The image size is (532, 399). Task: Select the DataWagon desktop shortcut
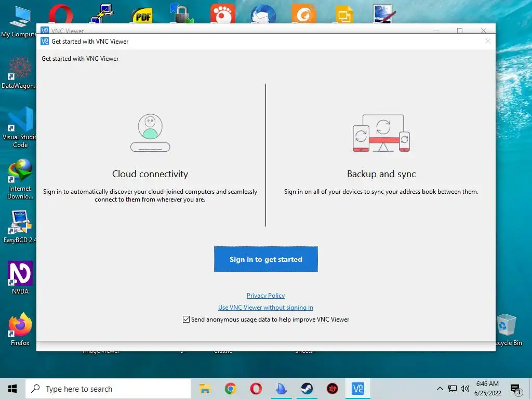pos(19,73)
